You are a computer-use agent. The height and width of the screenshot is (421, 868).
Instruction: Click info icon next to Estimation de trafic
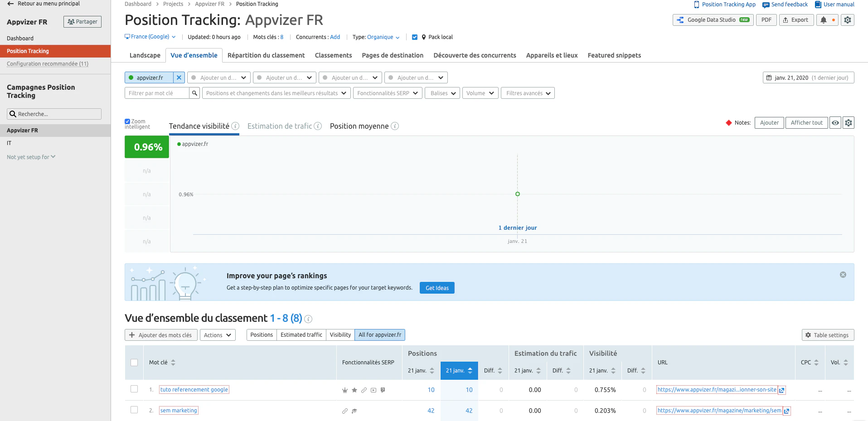tap(318, 126)
